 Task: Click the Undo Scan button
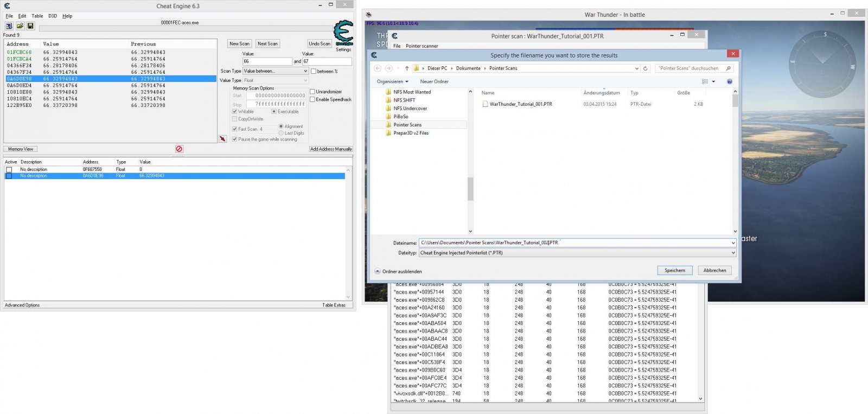click(320, 43)
